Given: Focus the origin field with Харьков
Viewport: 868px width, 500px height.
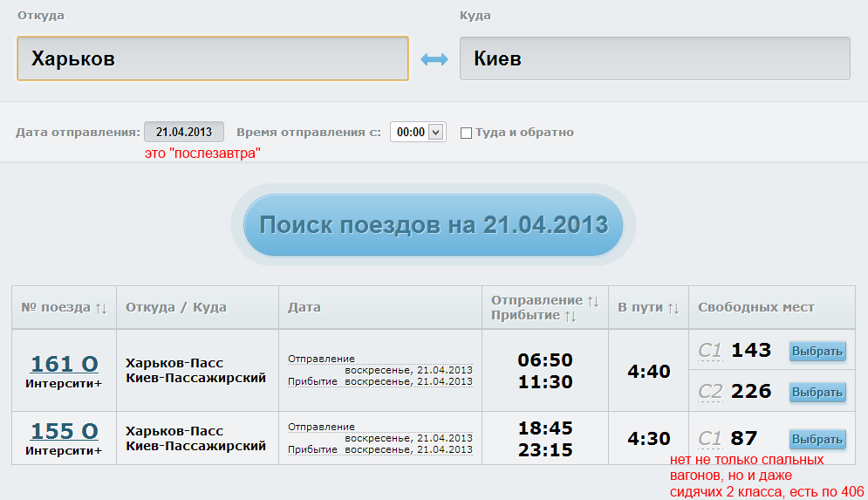Looking at the screenshot, I should [213, 58].
